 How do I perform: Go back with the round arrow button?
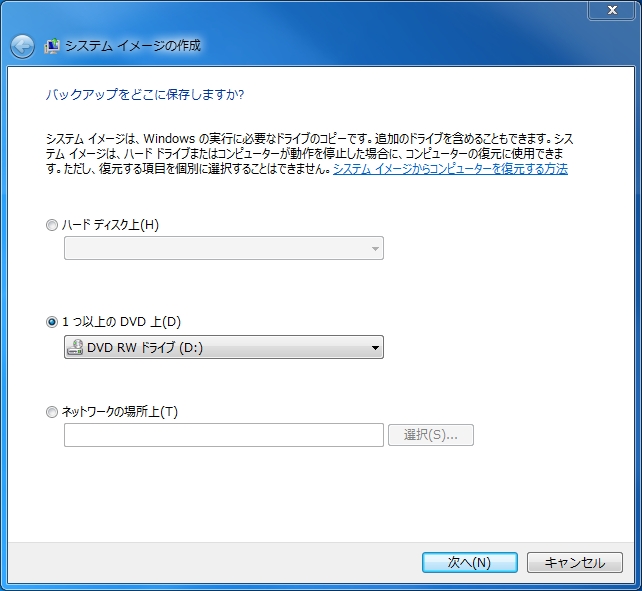pos(23,47)
